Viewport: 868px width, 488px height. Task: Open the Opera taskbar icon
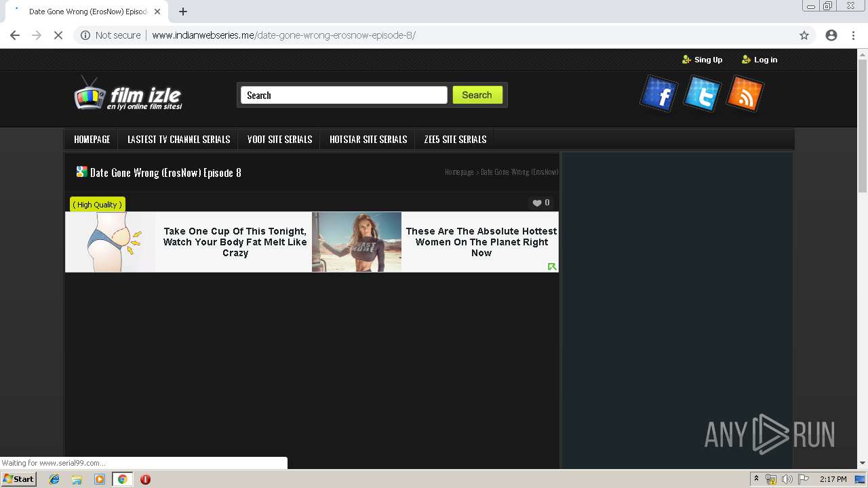(145, 479)
